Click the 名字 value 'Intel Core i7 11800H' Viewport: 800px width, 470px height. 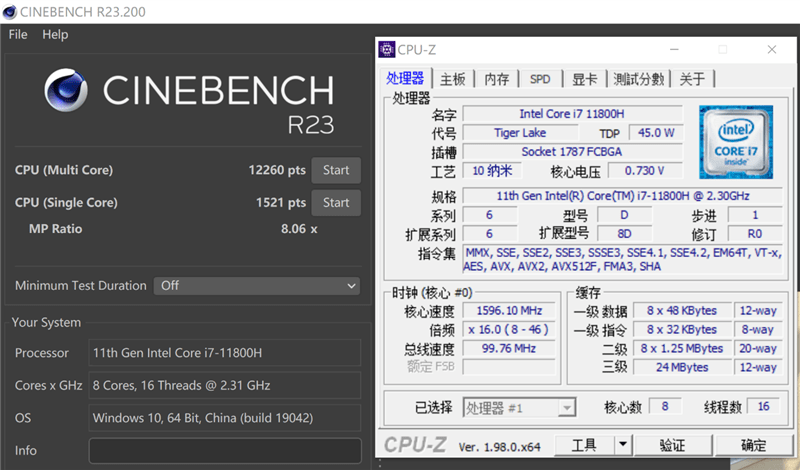tap(572, 114)
